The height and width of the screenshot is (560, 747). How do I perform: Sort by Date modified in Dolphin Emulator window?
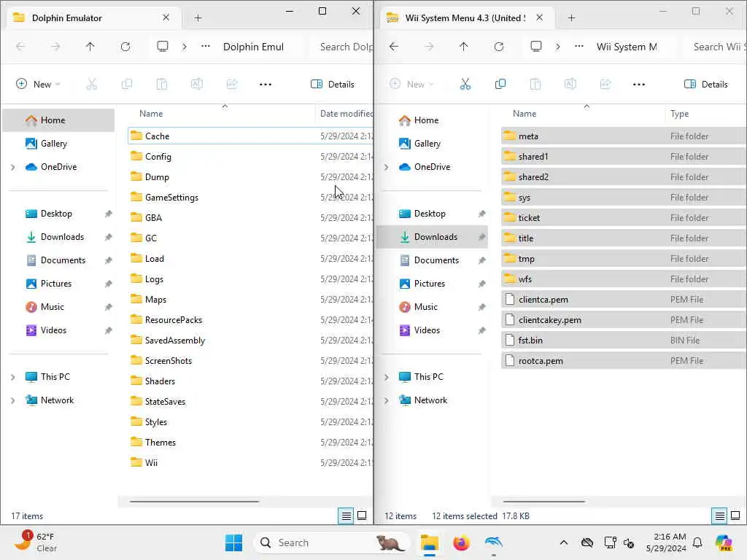tap(347, 114)
